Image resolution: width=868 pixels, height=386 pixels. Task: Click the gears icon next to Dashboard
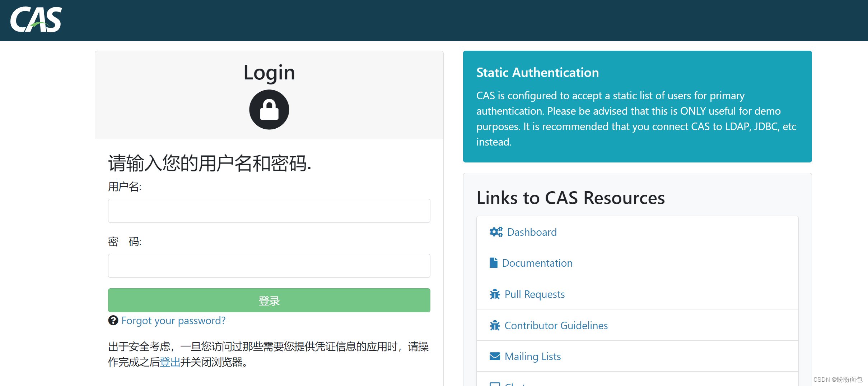[496, 232]
